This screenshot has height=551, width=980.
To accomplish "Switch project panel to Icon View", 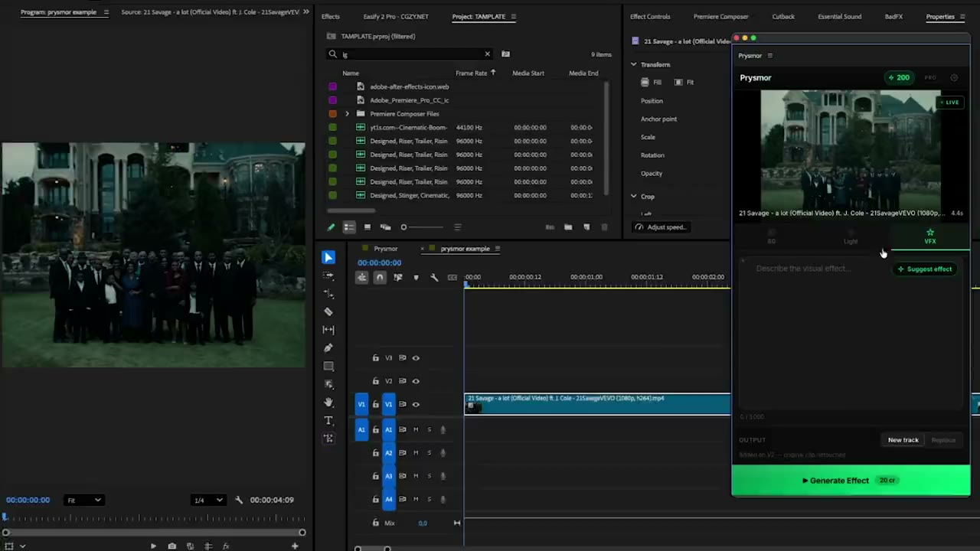I will coord(367,227).
